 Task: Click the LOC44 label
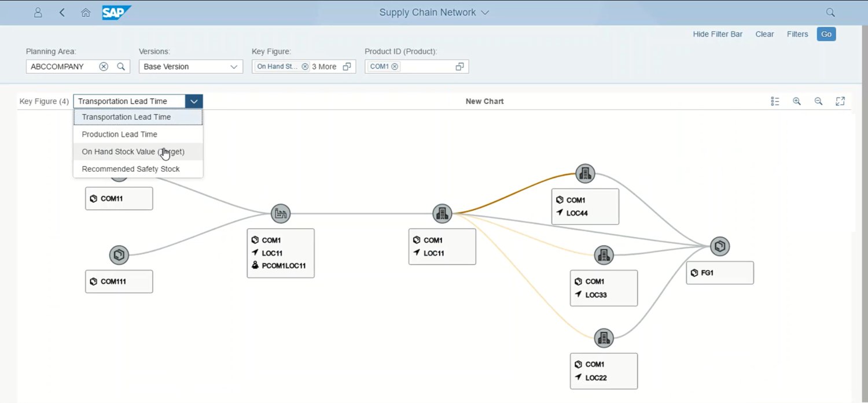[x=578, y=213]
